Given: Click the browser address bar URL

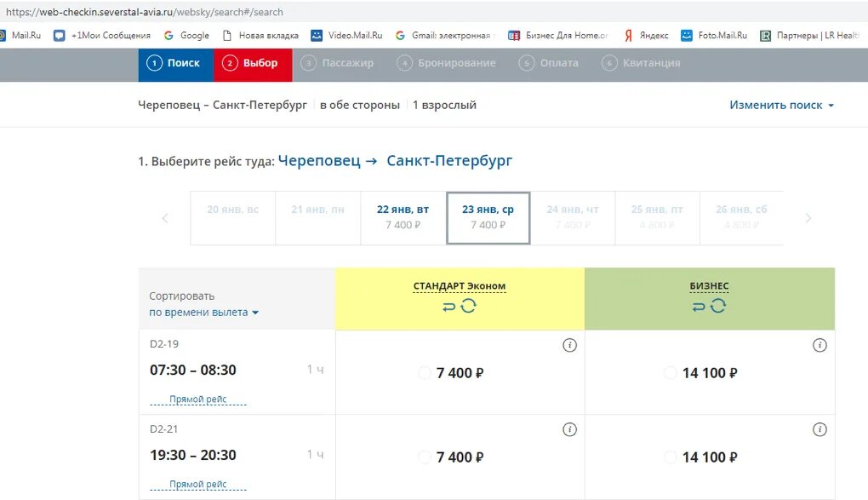Looking at the screenshot, I should pos(145,12).
